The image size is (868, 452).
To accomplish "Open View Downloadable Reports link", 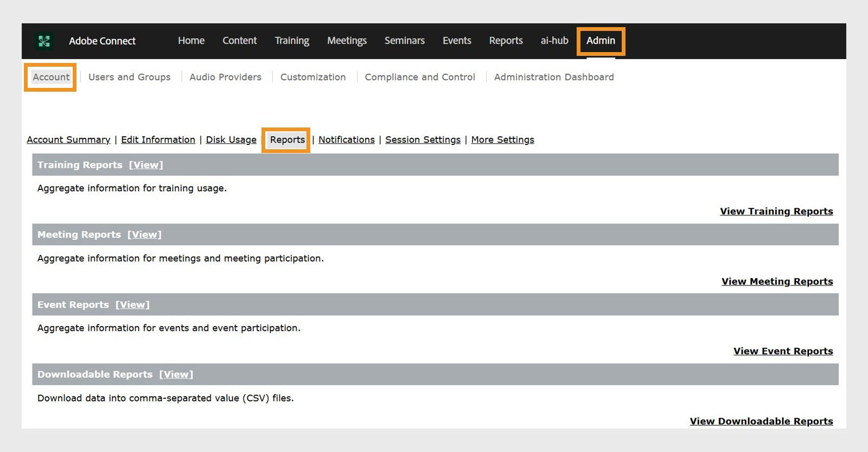I will coord(761,422).
